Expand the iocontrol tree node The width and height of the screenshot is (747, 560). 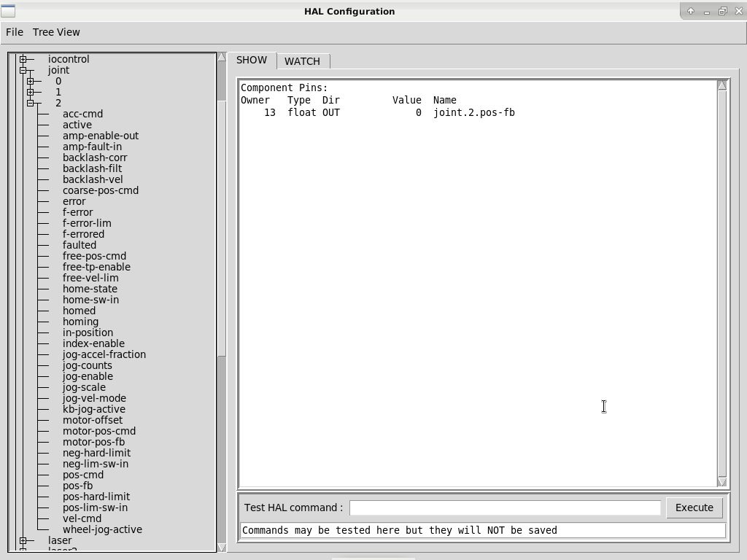[x=23, y=59]
